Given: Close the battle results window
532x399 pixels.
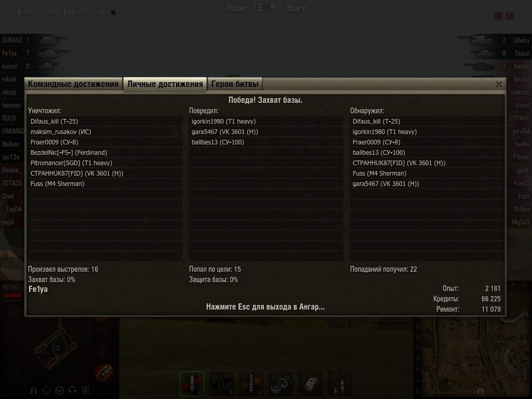Looking at the screenshot, I should point(499,85).
